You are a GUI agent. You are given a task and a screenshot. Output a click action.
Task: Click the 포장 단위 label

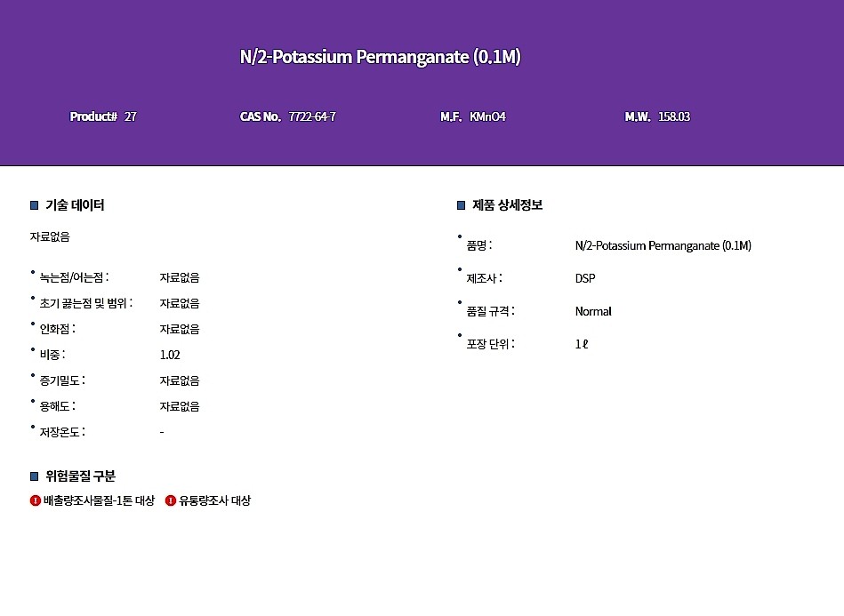490,344
